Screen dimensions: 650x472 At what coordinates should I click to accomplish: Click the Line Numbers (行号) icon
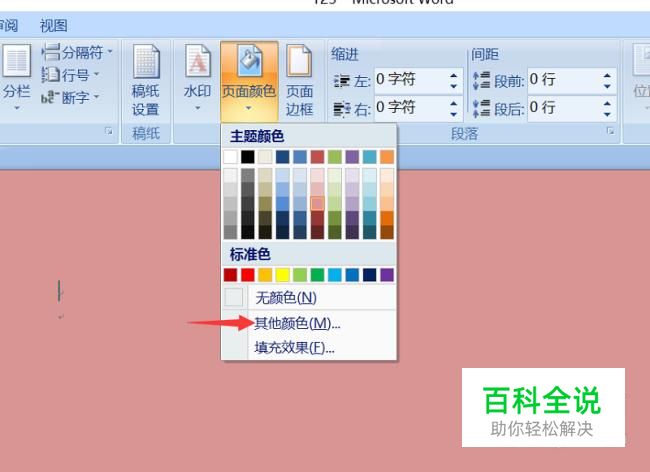[51, 75]
